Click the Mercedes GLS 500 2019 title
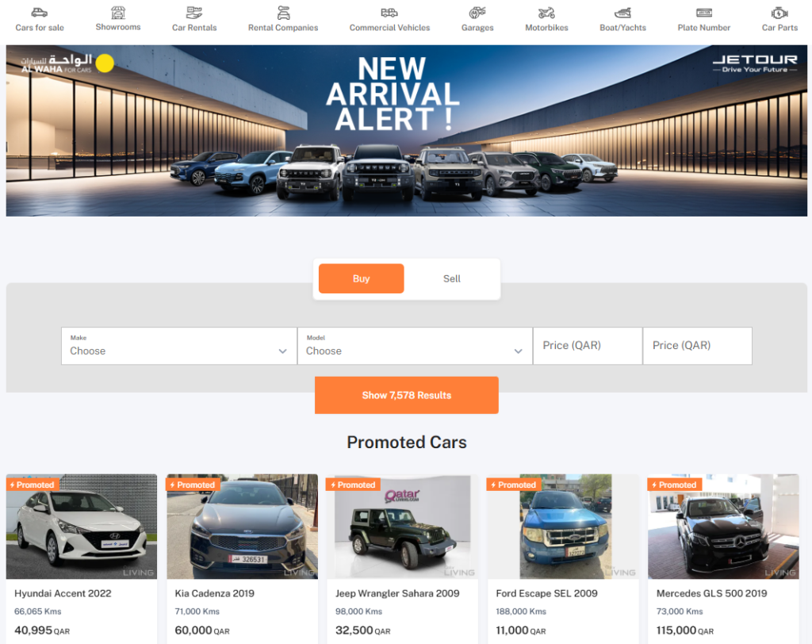Image resolution: width=812 pixels, height=644 pixels. click(x=711, y=593)
